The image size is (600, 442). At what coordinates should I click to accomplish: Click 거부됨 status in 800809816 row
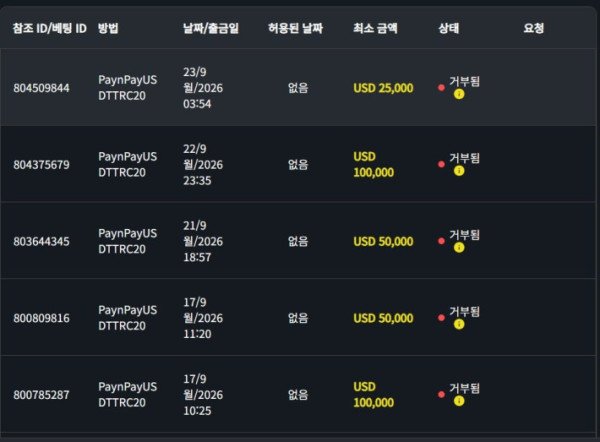point(464,312)
